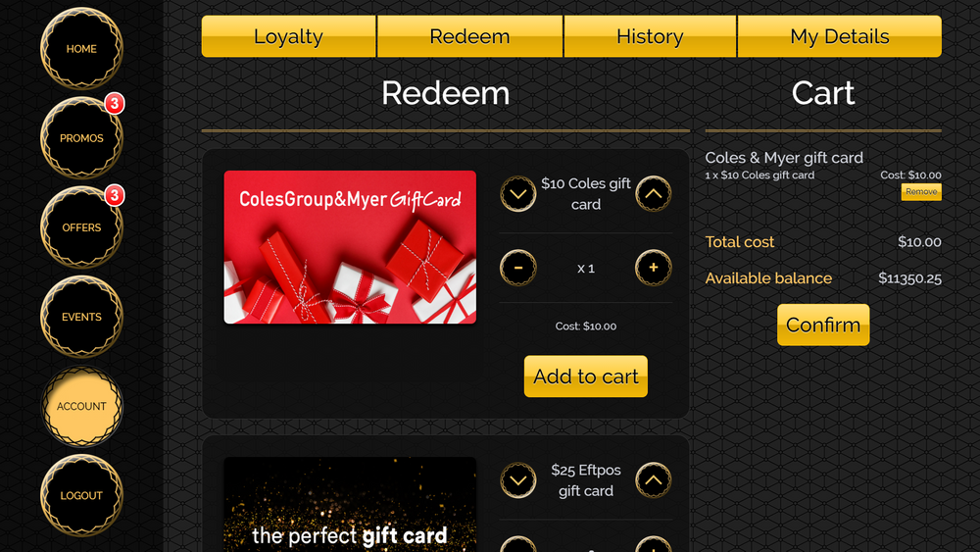Click the ColesGroup&Myer gift card image

350,247
